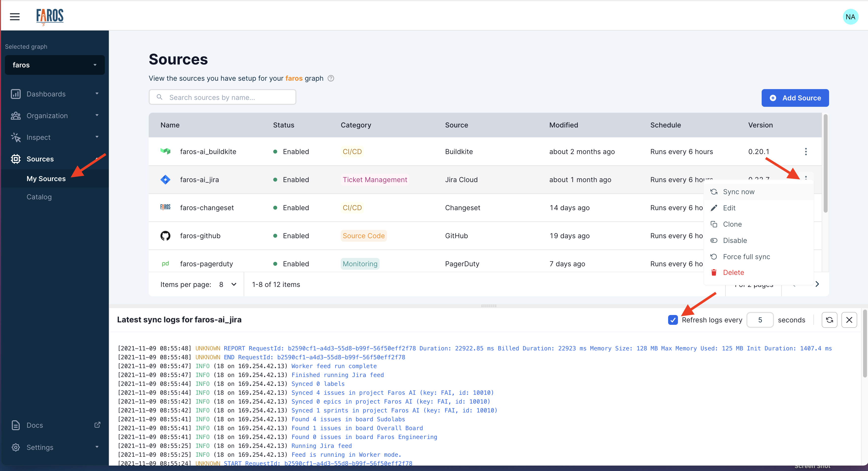This screenshot has width=868, height=471.
Task: Click the GitHub logo in faros-github row
Action: [x=165, y=236]
